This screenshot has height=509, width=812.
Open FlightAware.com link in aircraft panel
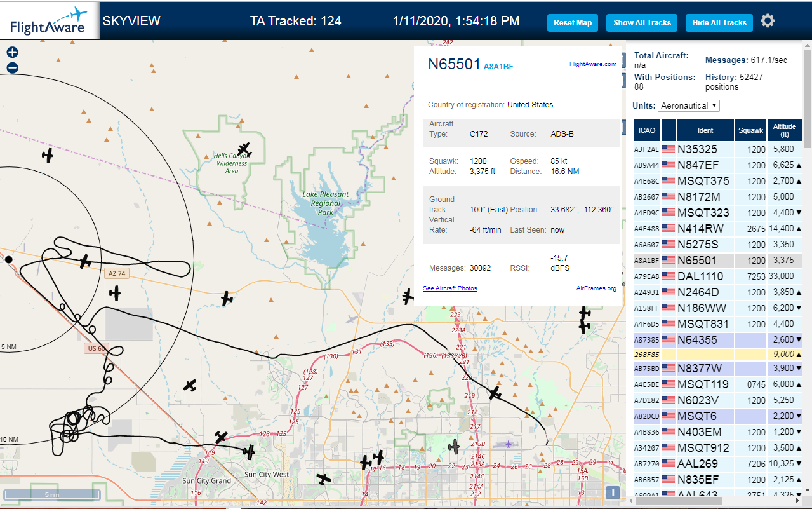coord(593,64)
